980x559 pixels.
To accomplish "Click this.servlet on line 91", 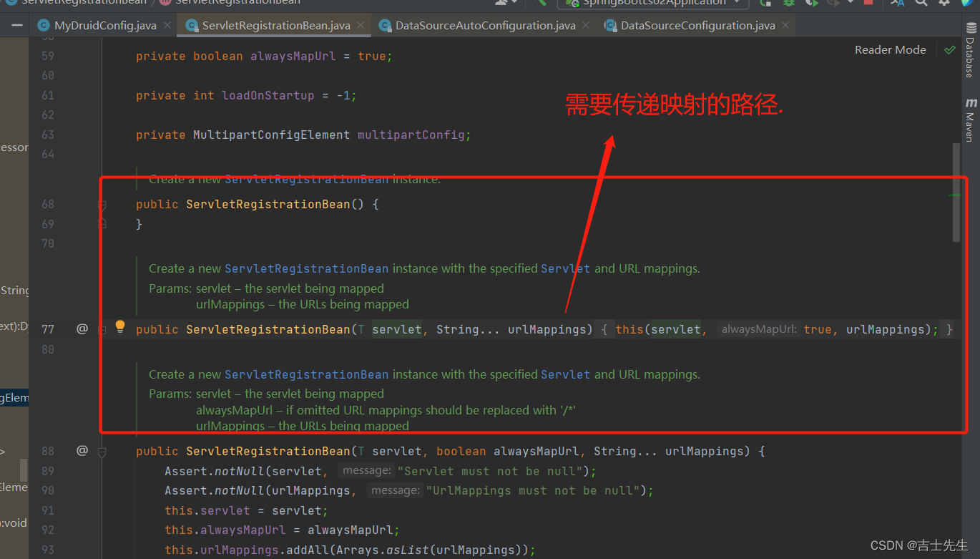I will click(x=207, y=510).
